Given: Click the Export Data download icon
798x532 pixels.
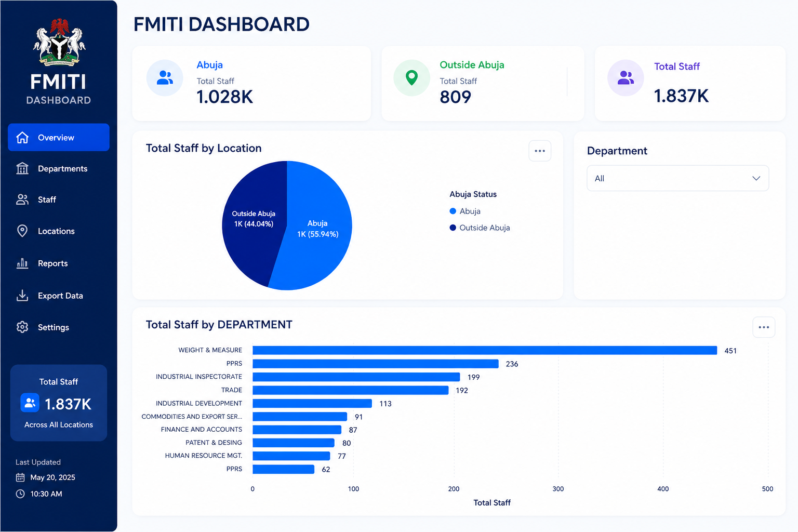Looking at the screenshot, I should (22, 295).
